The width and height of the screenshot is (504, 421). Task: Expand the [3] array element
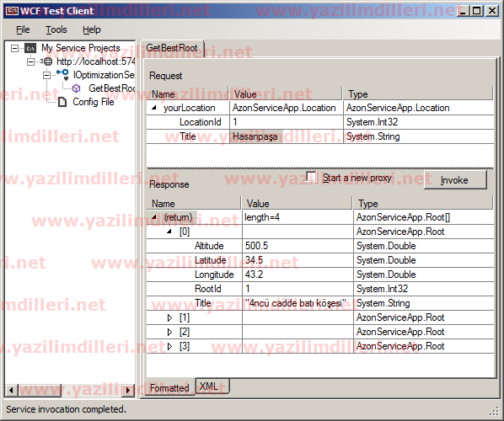click(x=169, y=347)
